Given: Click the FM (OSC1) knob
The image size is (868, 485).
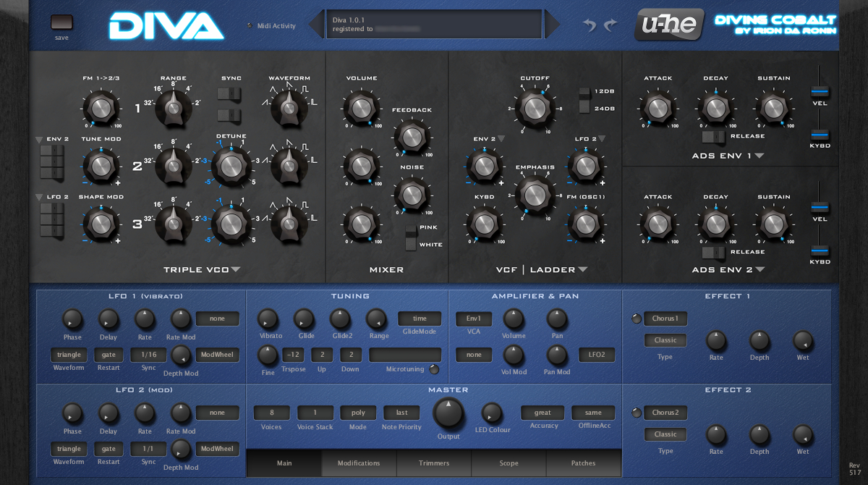Looking at the screenshot, I should pos(584,224).
